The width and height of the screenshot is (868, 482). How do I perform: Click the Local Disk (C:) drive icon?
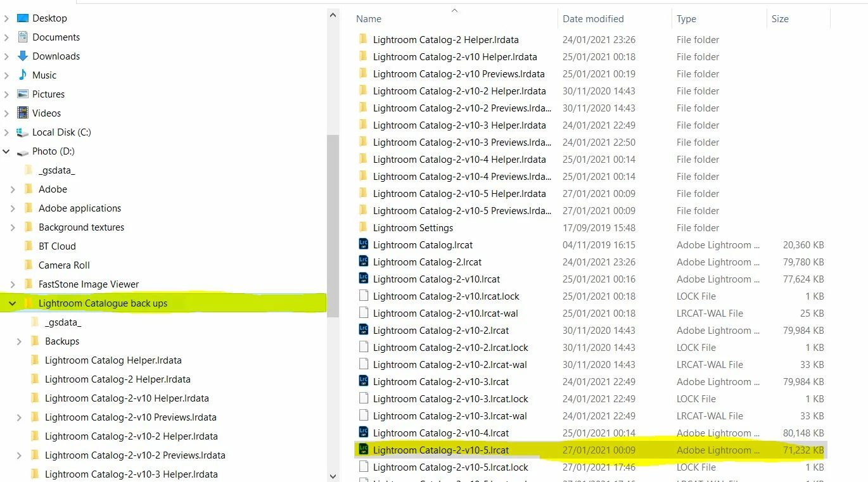pos(23,132)
